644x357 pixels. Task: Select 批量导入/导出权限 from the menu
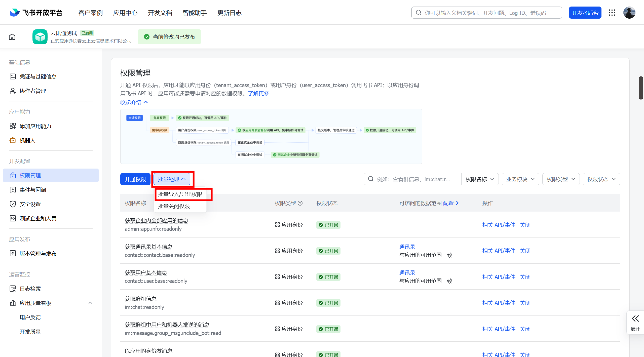[x=180, y=194]
